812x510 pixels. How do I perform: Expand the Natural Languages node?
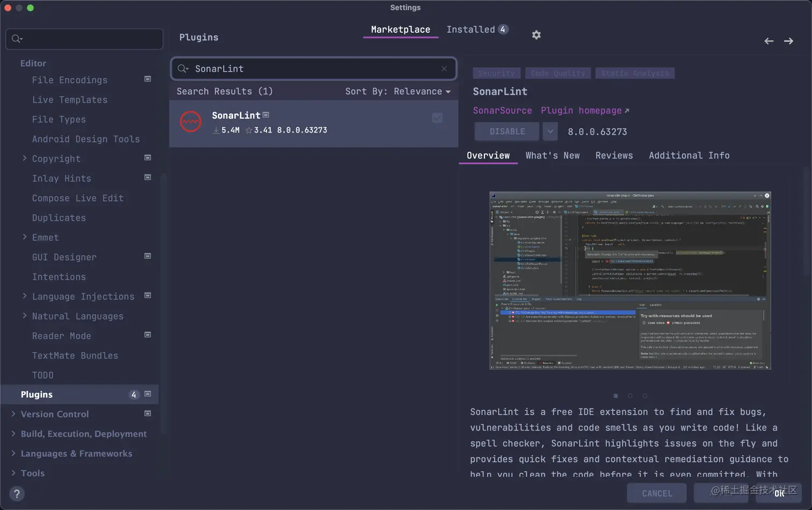tap(24, 316)
